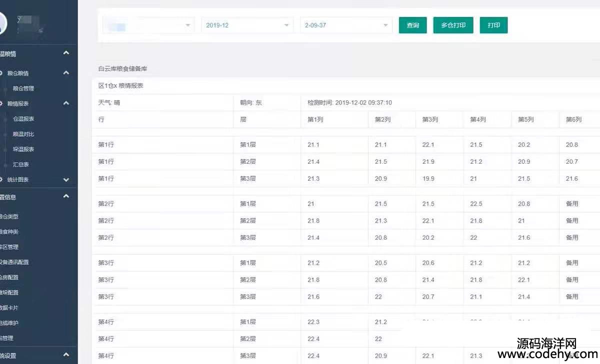
Task: Click value 21.9 in 第1行 第2层
Action: 428,162
